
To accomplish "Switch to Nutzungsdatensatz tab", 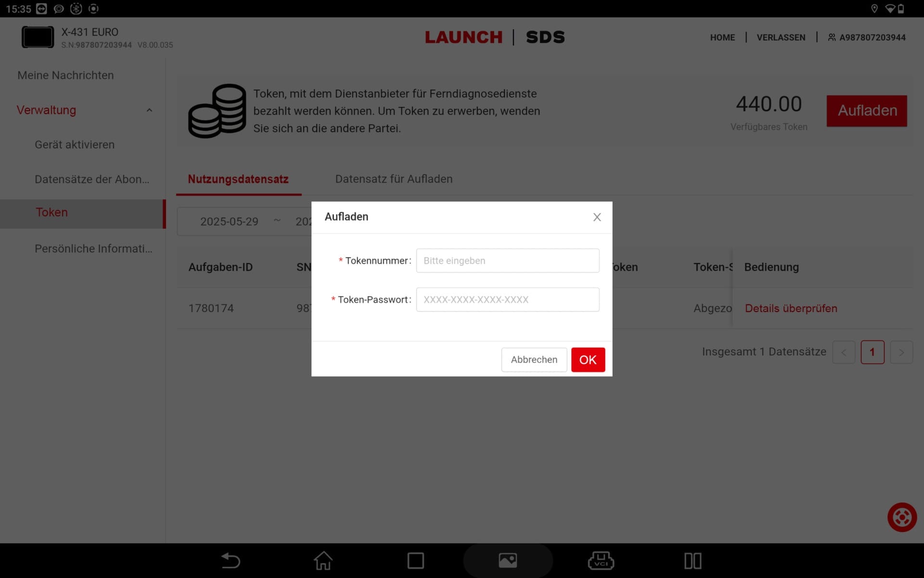I will (238, 179).
